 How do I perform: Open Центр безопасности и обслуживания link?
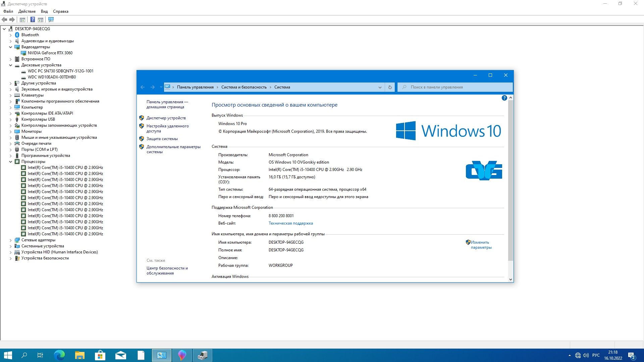tap(167, 270)
